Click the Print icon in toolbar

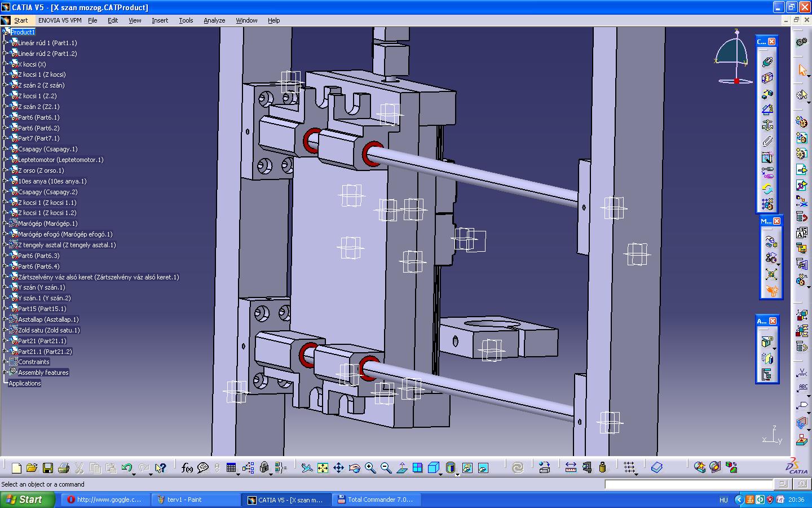[x=64, y=468]
